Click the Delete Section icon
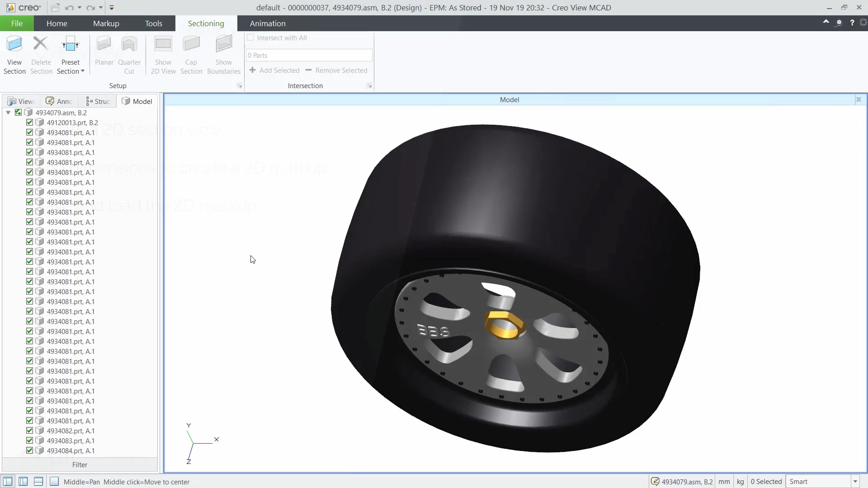Screen dimensions: 868x488 click(41, 44)
